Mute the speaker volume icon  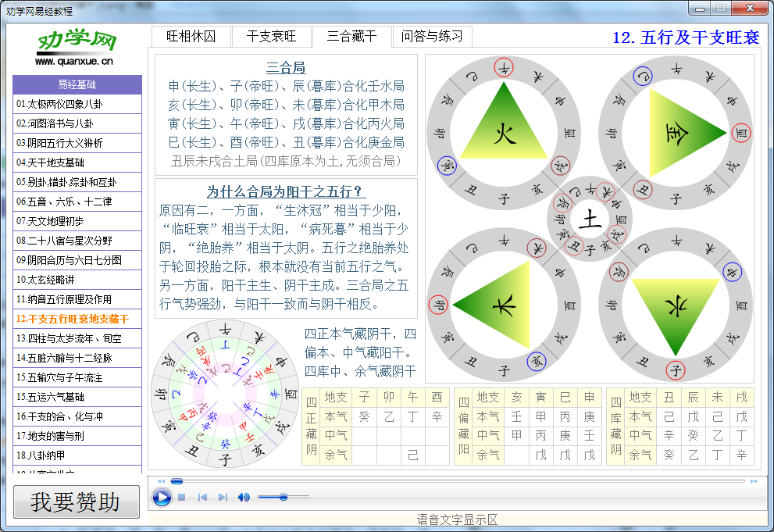243,497
